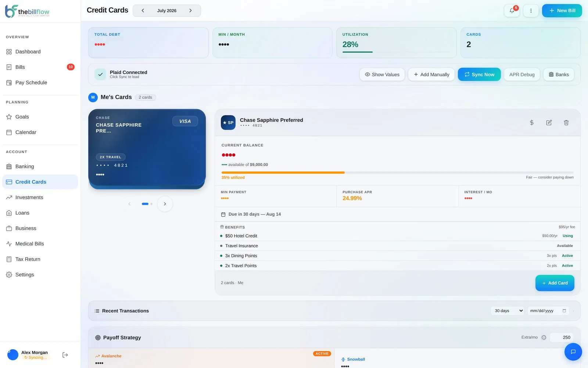Click Alex Morgan's profile avatar
Image resolution: width=588 pixels, height=368 pixels.
[x=13, y=355]
